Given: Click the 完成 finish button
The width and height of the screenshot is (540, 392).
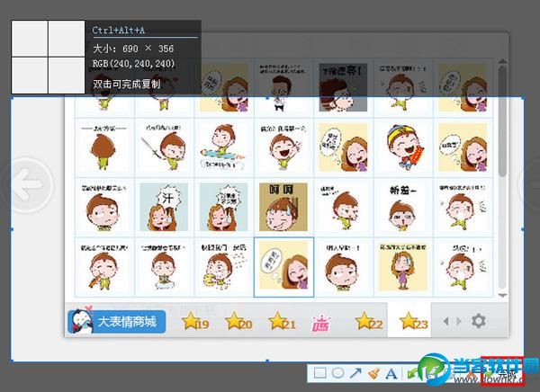Looking at the screenshot, I should (502, 373).
